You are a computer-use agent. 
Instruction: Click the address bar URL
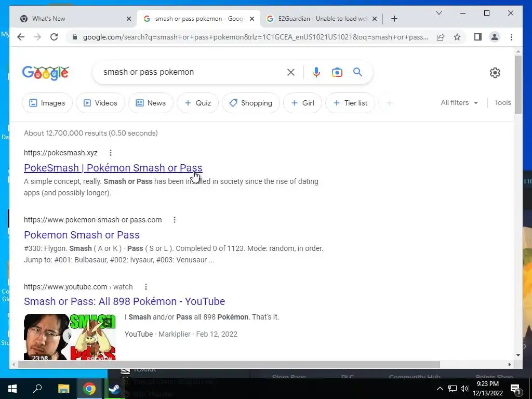(255, 37)
